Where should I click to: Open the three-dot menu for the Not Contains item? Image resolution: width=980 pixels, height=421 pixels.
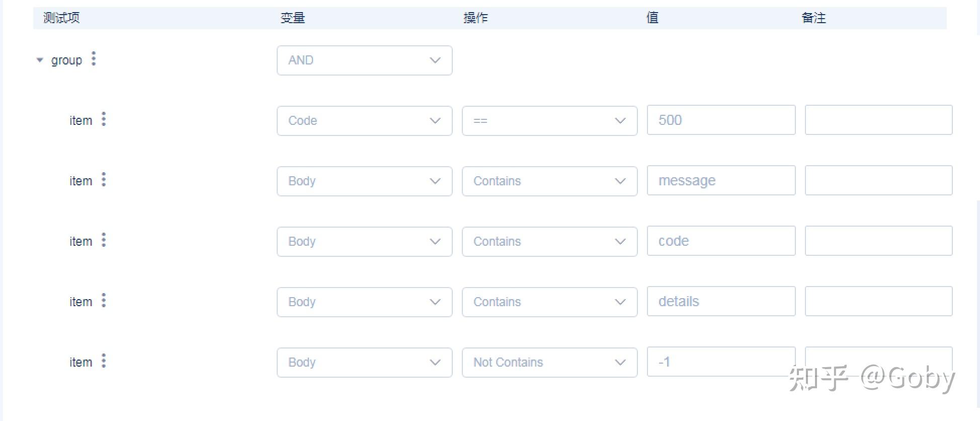104,361
